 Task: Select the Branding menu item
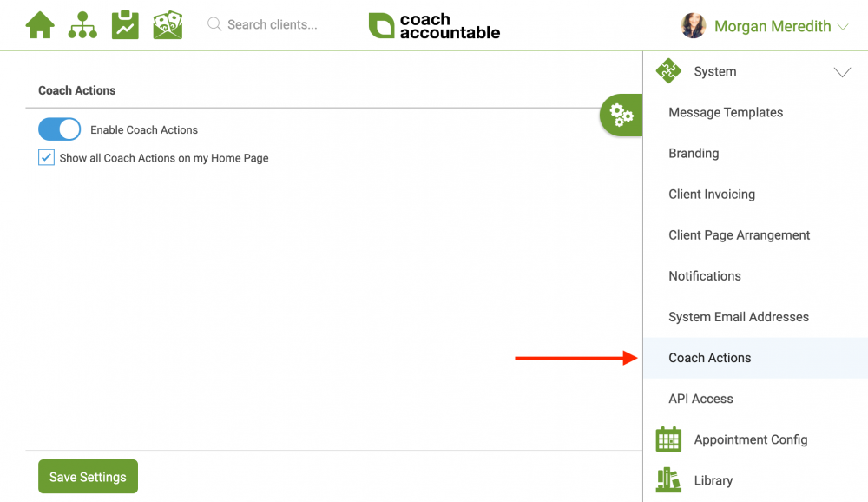694,154
